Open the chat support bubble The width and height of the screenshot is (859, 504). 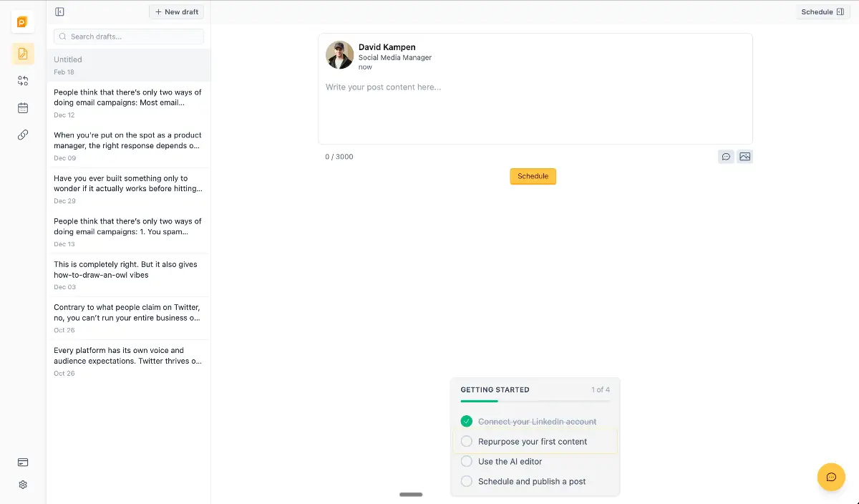pyautogui.click(x=831, y=477)
